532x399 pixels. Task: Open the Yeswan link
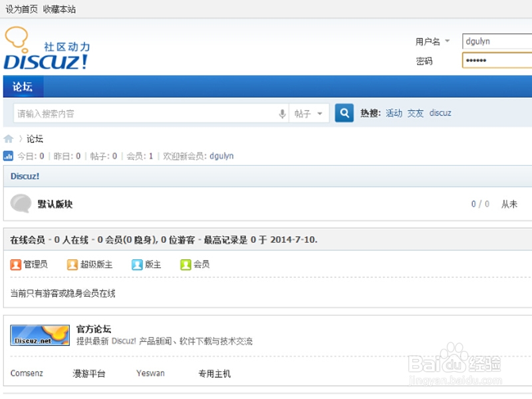(x=150, y=373)
